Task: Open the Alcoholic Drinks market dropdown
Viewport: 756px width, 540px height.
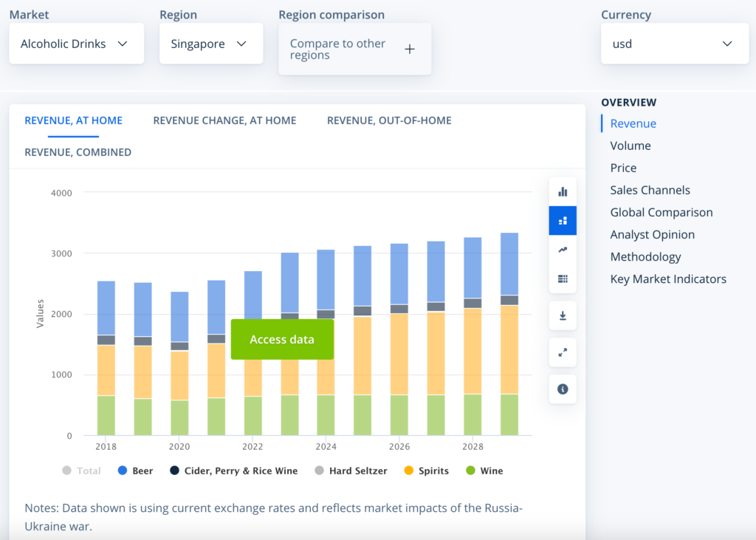Action: coord(77,44)
